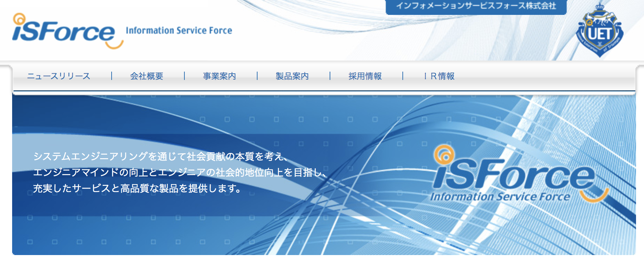Click the banner line starting 充実したサービス

point(137,188)
